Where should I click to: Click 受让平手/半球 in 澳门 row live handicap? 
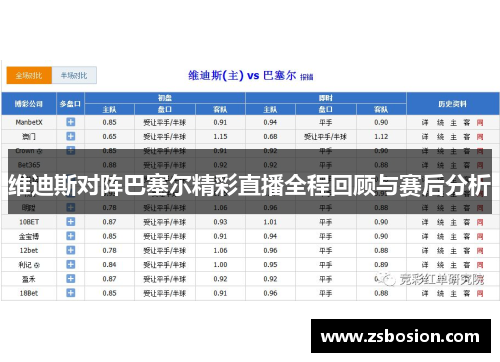326,137
